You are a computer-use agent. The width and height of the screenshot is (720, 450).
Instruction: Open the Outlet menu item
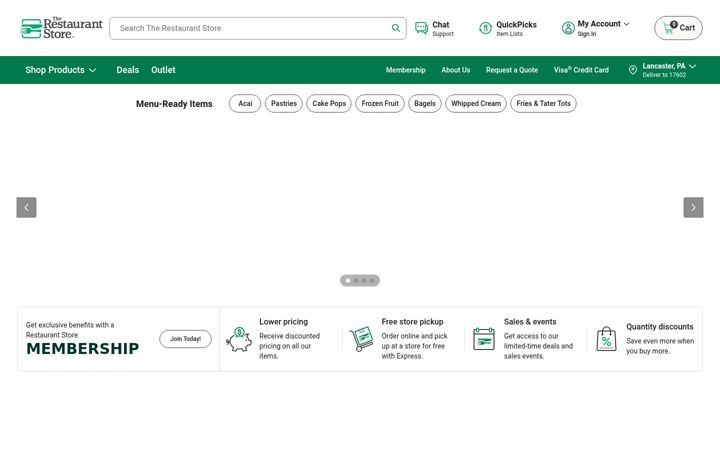click(163, 70)
